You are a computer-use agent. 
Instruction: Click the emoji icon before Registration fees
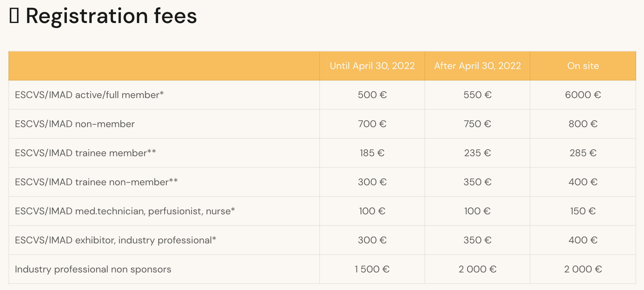tap(14, 16)
